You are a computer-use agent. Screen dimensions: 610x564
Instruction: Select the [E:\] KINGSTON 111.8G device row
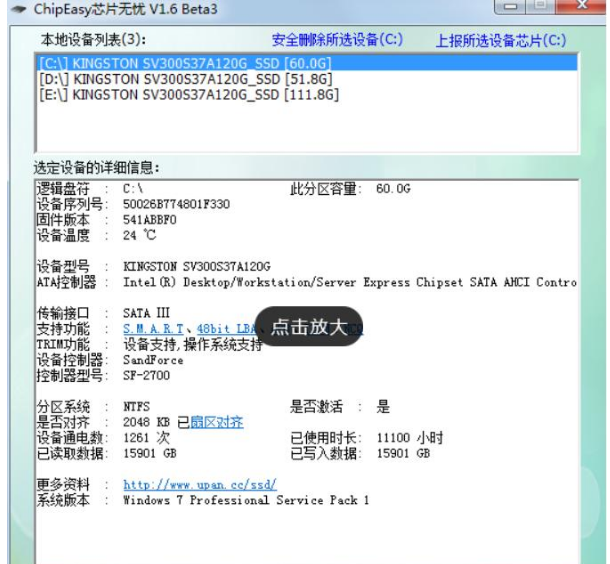pyautogui.click(x=307, y=95)
